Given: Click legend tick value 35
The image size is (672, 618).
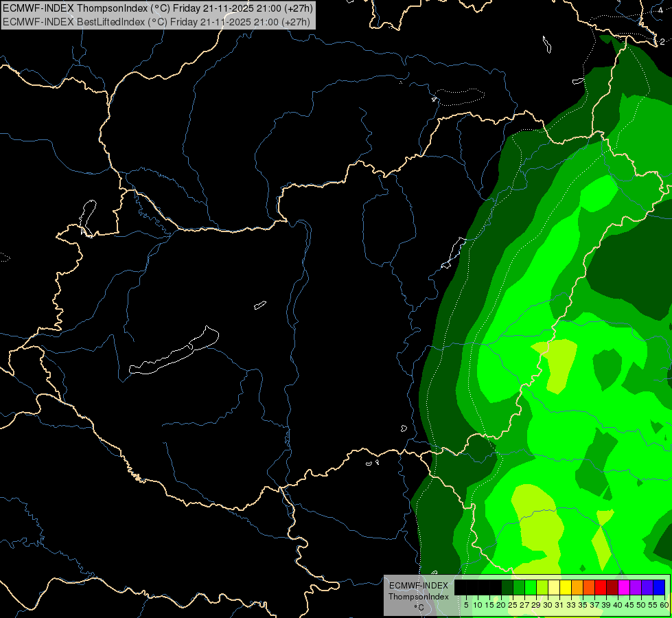Looking at the screenshot, I should tap(583, 605).
